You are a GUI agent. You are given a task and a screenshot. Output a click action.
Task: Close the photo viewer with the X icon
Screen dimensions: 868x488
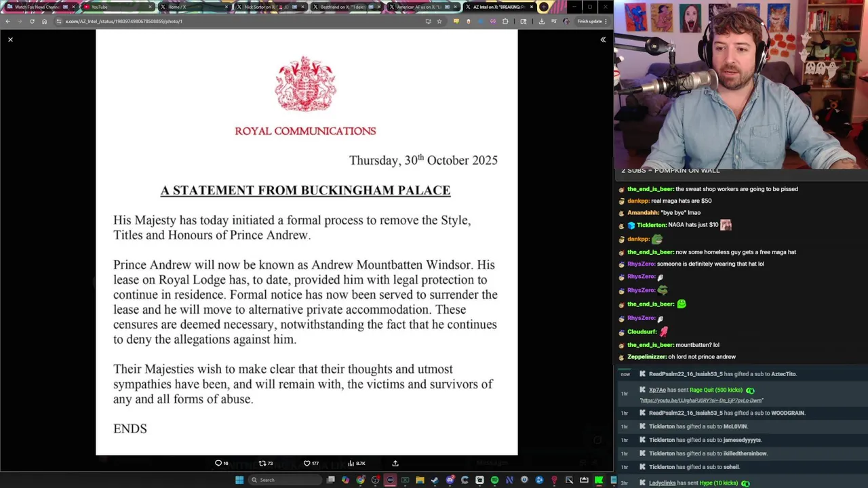click(x=10, y=40)
